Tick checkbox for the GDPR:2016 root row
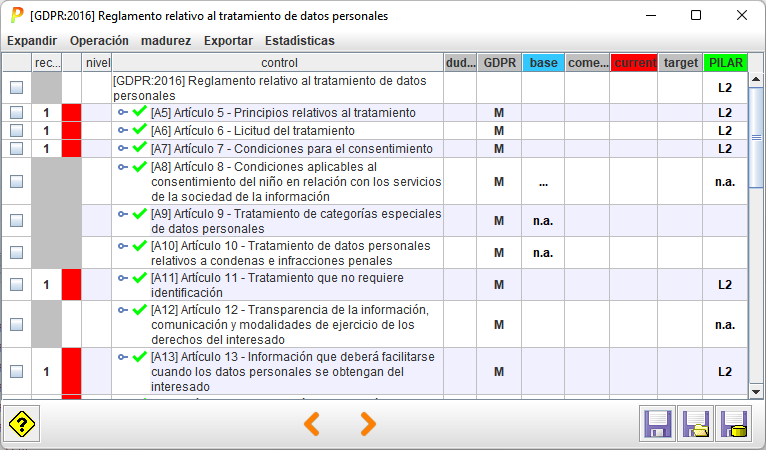Viewport: 766px width, 450px height. [17, 87]
